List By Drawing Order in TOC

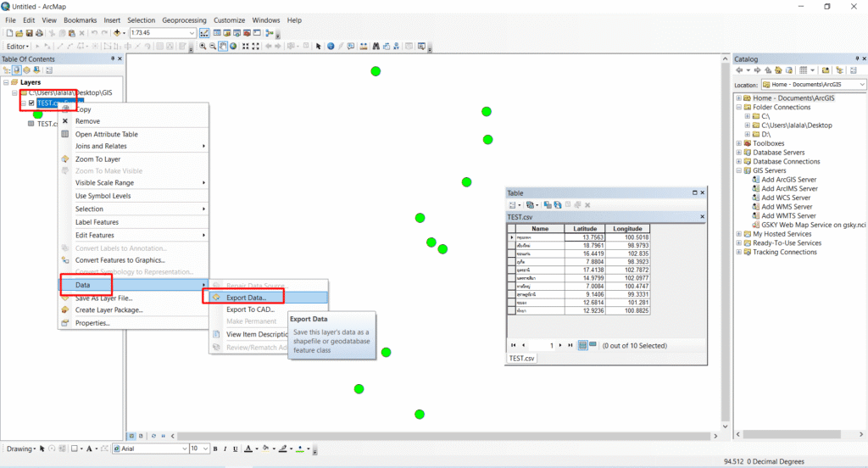[7, 70]
